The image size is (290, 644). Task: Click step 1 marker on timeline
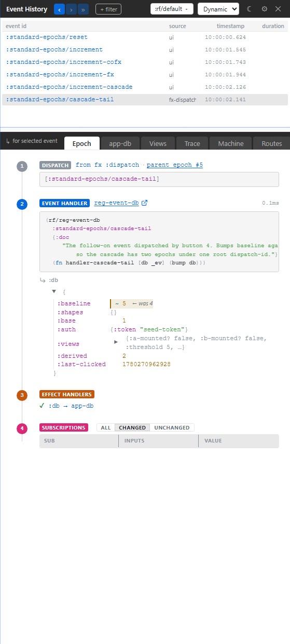[22, 166]
